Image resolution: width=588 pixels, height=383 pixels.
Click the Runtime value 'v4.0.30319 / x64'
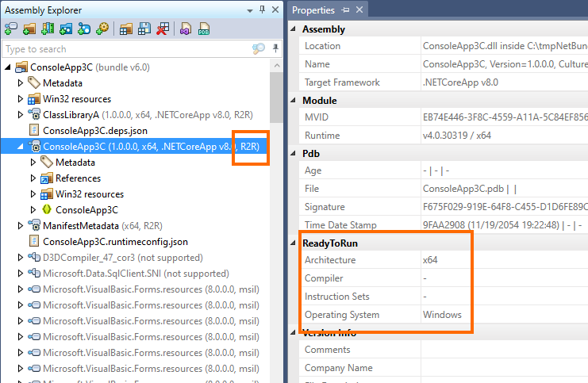pyautogui.click(x=457, y=136)
